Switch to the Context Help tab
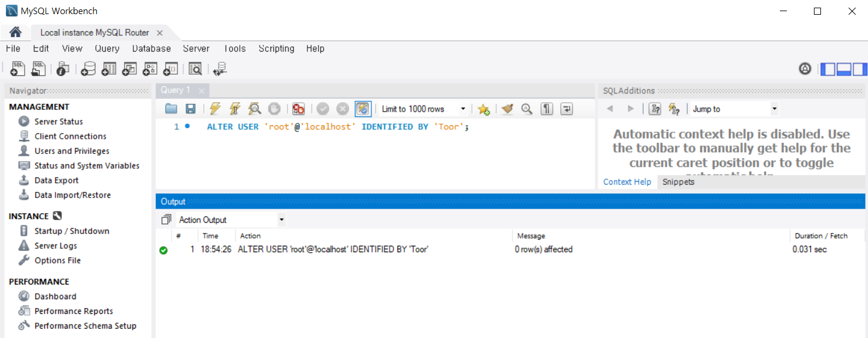Viewport: 868px width, 338px height. (x=627, y=182)
